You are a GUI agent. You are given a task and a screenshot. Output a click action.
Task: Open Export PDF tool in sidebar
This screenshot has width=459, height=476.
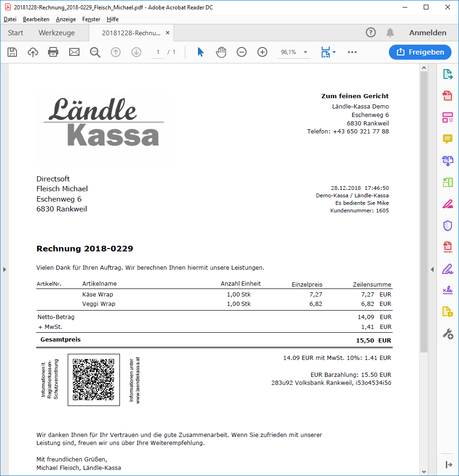tap(448, 74)
